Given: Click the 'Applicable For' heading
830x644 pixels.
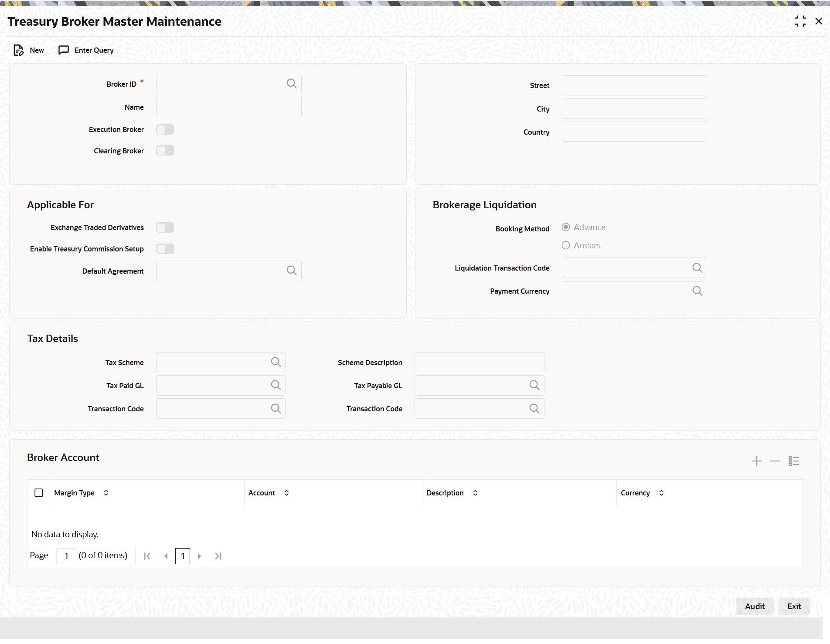Looking at the screenshot, I should [60, 205].
